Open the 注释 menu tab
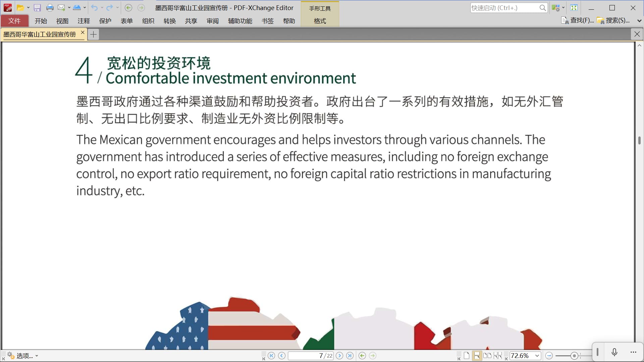 coord(84,21)
